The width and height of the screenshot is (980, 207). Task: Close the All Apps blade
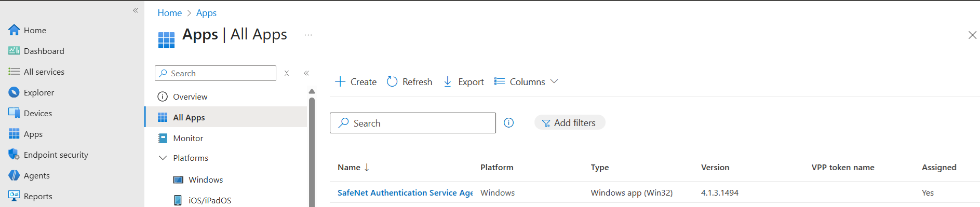tap(972, 35)
